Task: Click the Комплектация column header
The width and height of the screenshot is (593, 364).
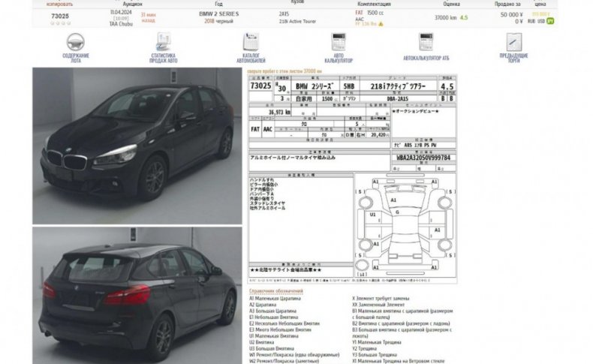Action: point(374,5)
